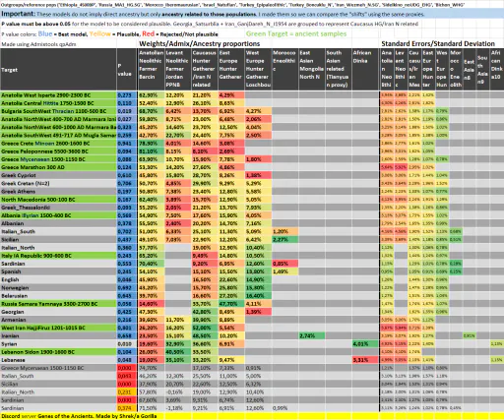Image resolution: width=504 pixels, height=420 pixels.
Task: Select the 'Greece Peloponnese 5500-3600 BC' target cell
Action: [x=58, y=151]
